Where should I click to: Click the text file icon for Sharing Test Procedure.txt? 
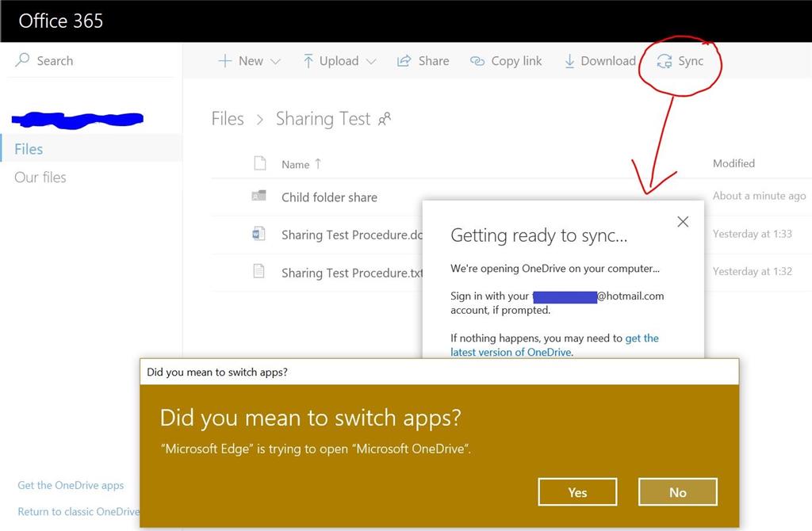tap(259, 271)
